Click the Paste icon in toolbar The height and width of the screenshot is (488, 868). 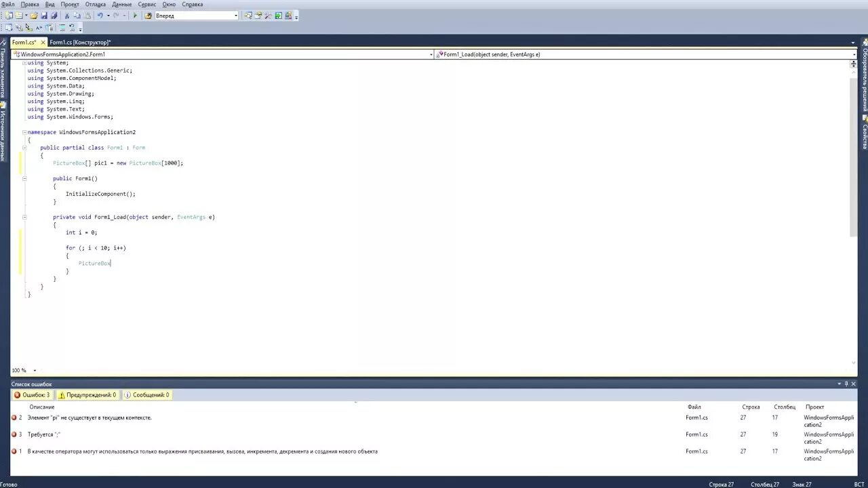click(87, 16)
